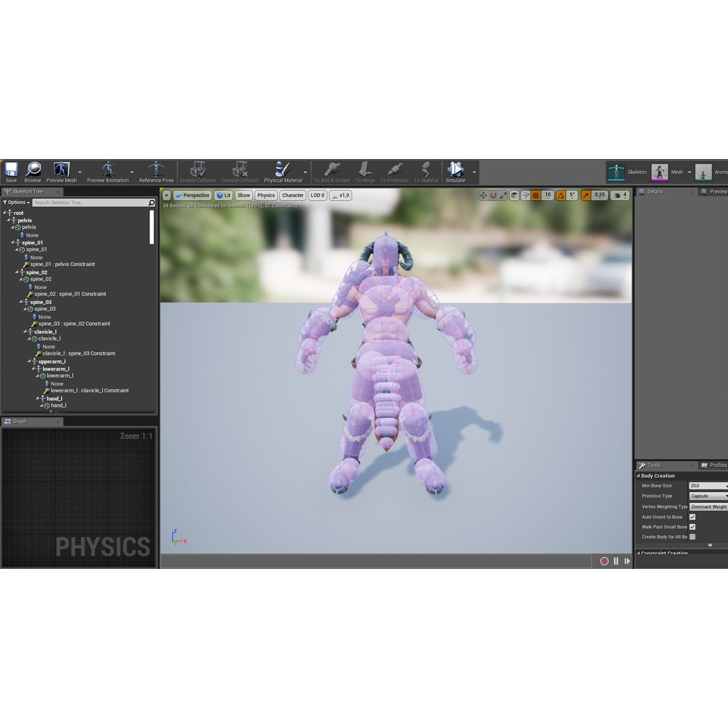728x728 pixels.
Task: Pause the simulation playback
Action: tap(616, 562)
